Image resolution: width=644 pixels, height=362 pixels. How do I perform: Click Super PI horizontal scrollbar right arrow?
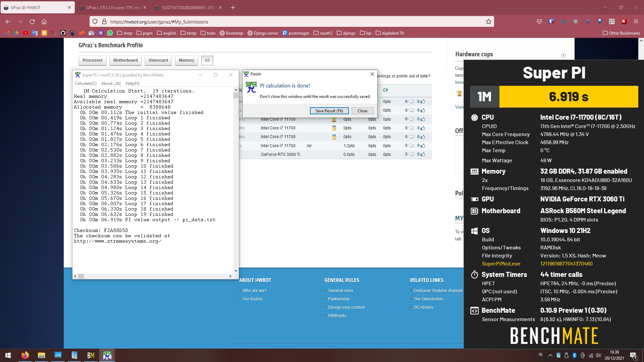coord(230,277)
